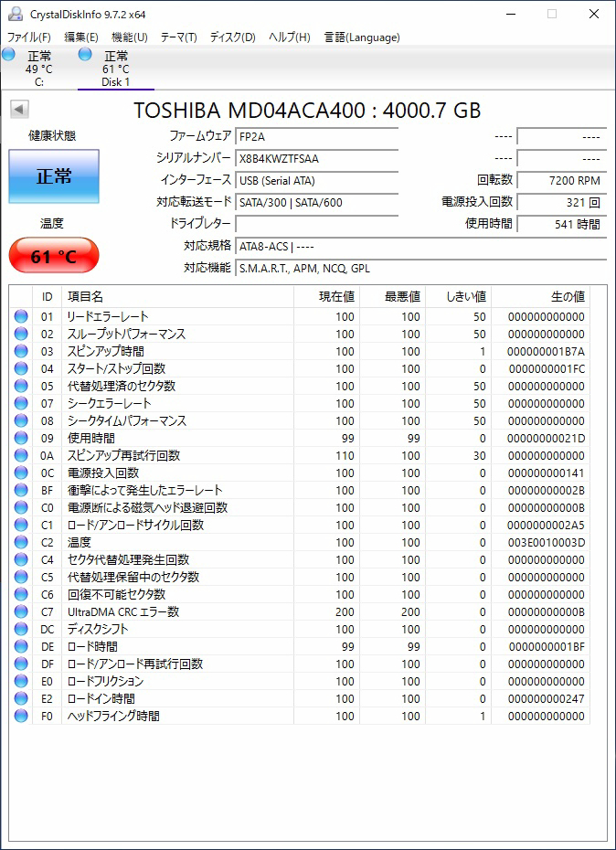Open the 編集(E) menu
616x850 pixels.
[81, 37]
